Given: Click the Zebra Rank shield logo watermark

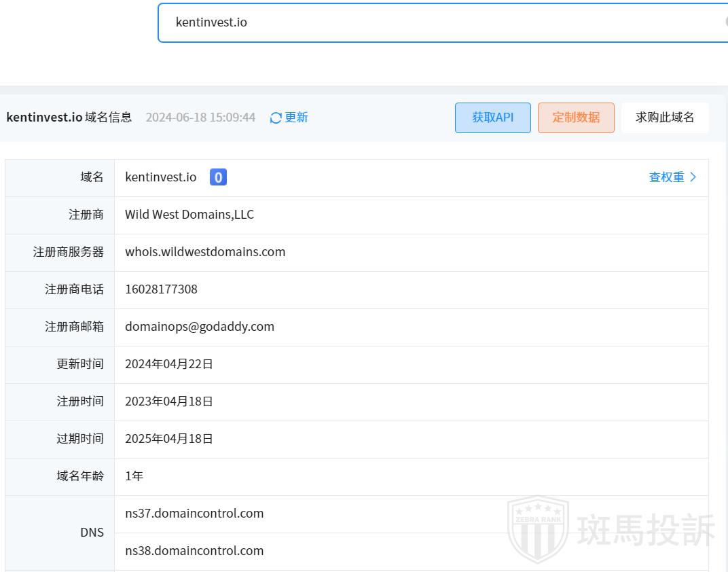Looking at the screenshot, I should pyautogui.click(x=538, y=530).
